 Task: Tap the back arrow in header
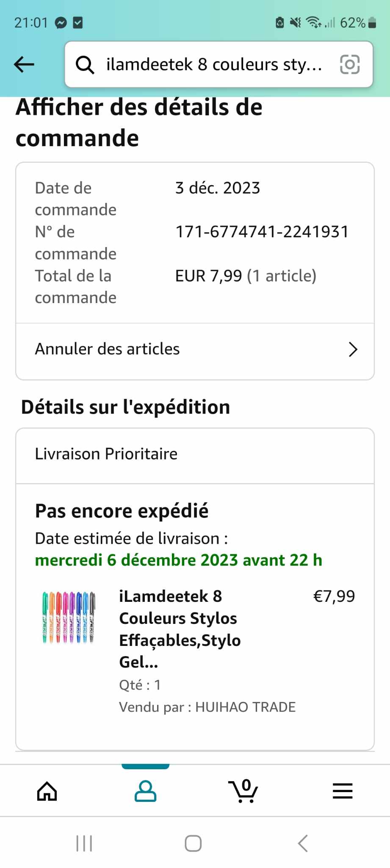[x=24, y=64]
